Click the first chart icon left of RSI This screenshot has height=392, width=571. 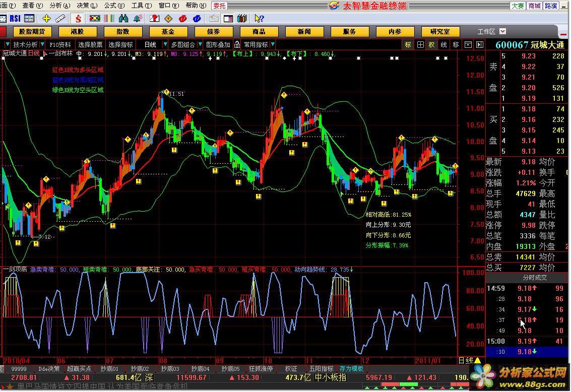(x=3, y=18)
